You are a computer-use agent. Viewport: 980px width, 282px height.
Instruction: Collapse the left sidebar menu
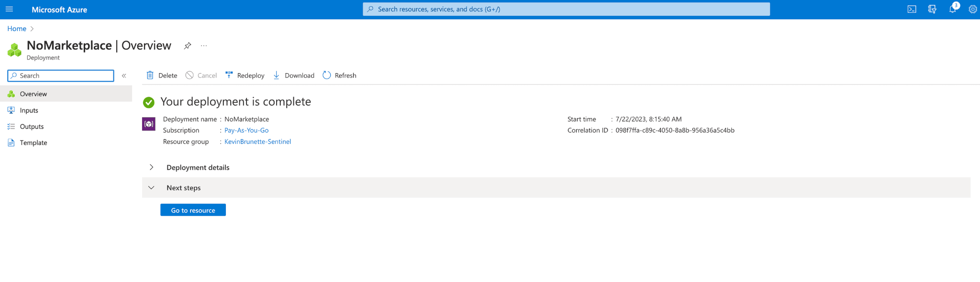pyautogui.click(x=124, y=76)
